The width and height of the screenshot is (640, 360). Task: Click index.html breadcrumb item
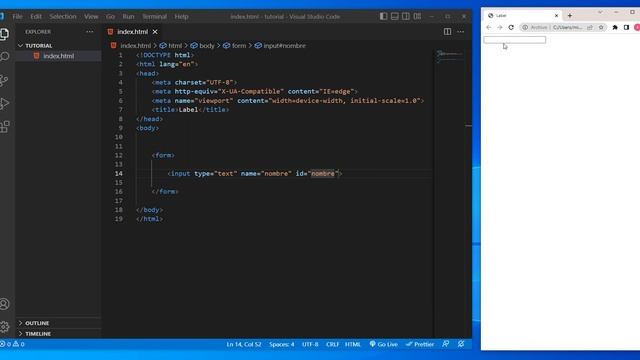click(x=131, y=46)
